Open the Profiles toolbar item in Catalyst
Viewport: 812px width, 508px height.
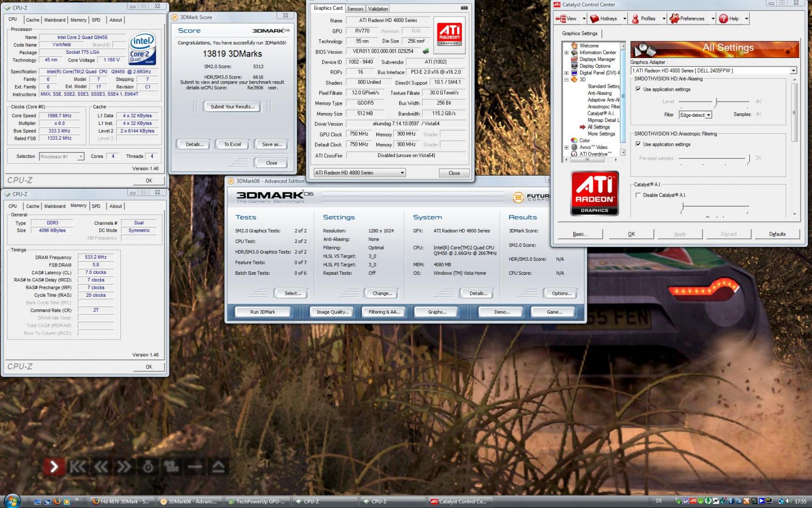pyautogui.click(x=643, y=19)
